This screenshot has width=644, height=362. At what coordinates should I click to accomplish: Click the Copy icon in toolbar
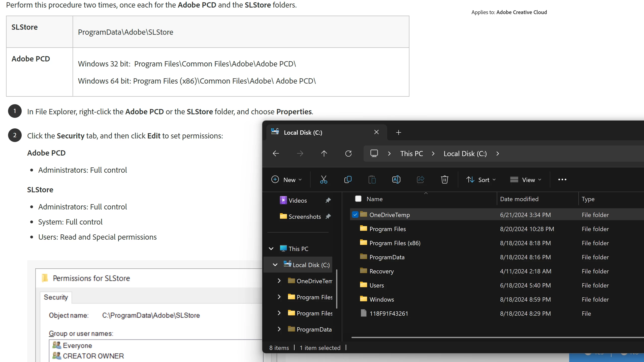[348, 179]
